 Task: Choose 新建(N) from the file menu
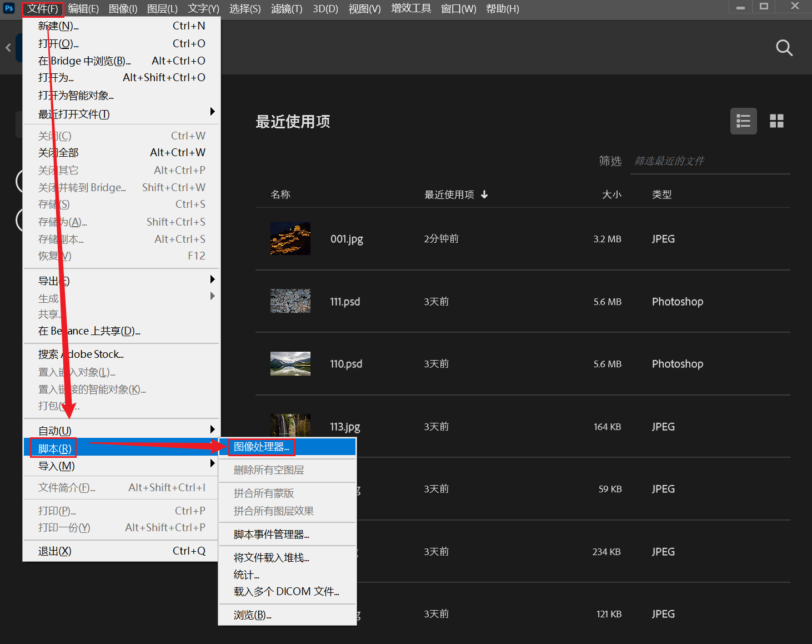57,26
